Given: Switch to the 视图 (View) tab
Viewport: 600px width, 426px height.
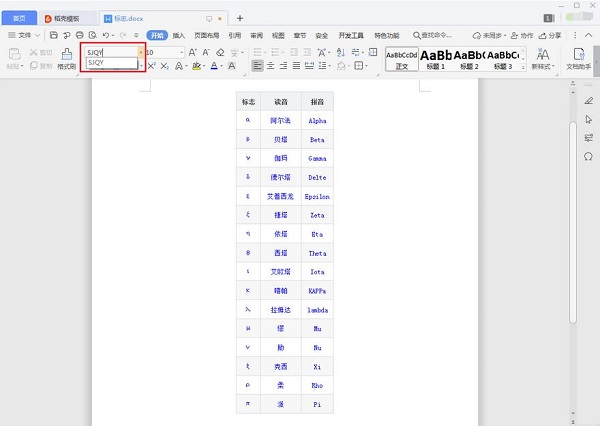Looking at the screenshot, I should [278, 36].
